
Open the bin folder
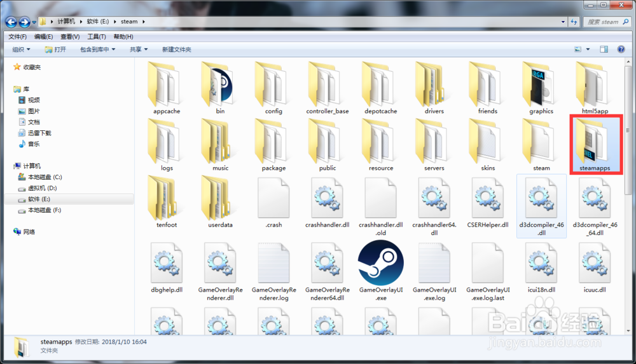tap(220, 88)
